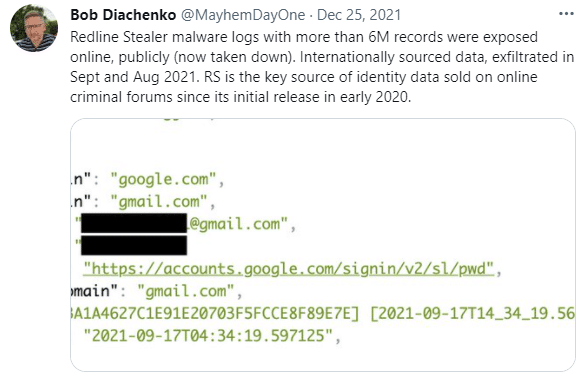
Task: Click the black redaction box before @gmail.com
Action: (x=134, y=223)
